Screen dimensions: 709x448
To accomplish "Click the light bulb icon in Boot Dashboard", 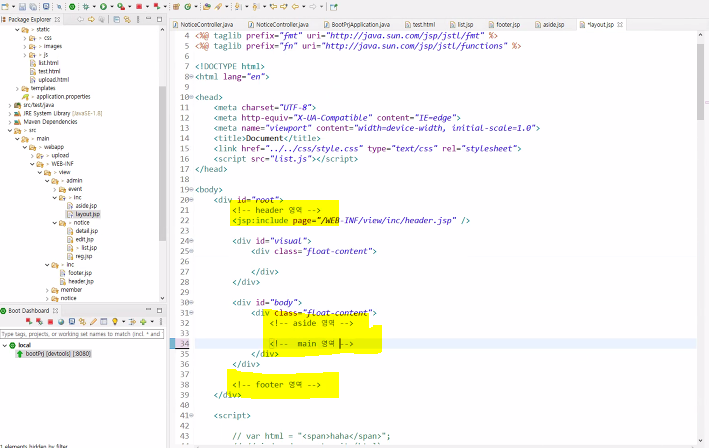I will point(115,321).
